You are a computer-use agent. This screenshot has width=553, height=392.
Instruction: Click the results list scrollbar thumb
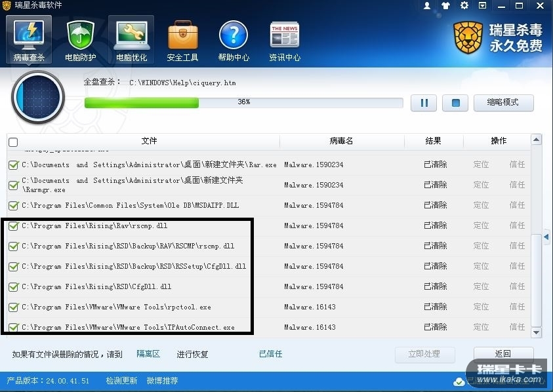pos(536,281)
